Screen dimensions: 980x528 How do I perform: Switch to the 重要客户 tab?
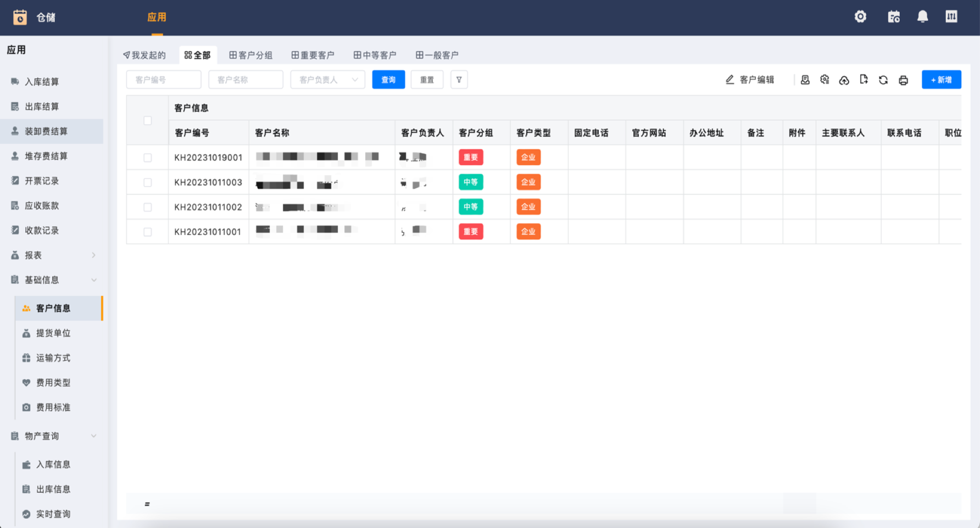pos(313,55)
